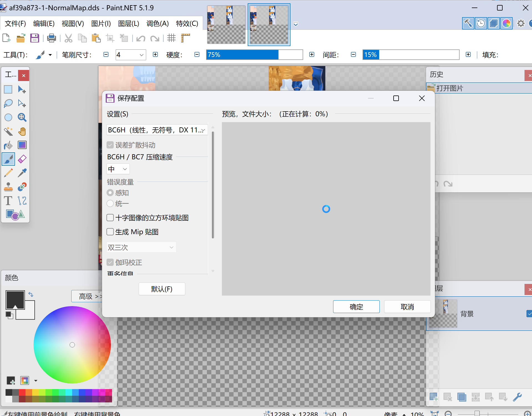Image resolution: width=532 pixels, height=416 pixels.
Task: Open the 特效(C) menu
Action: point(187,24)
